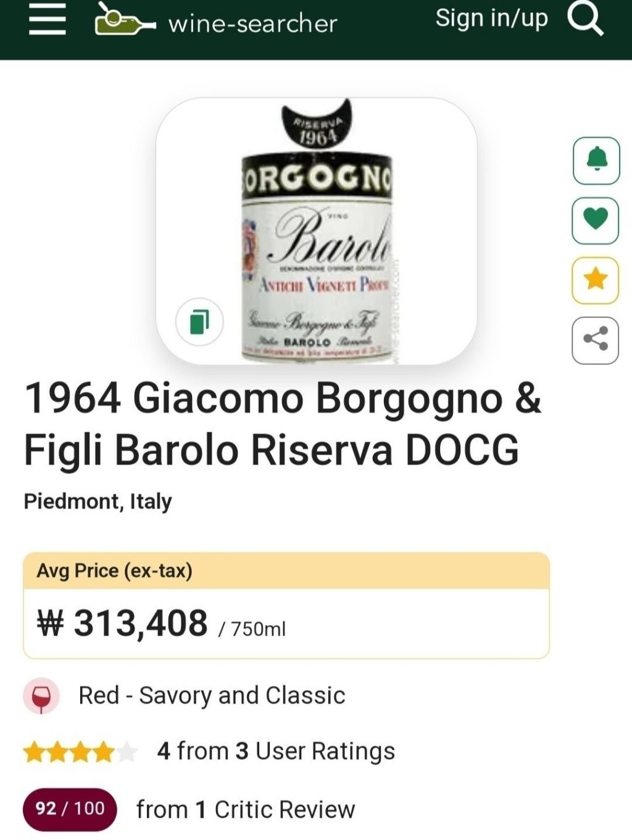Open the search magnifier icon
This screenshot has height=840, width=632.
tap(584, 21)
